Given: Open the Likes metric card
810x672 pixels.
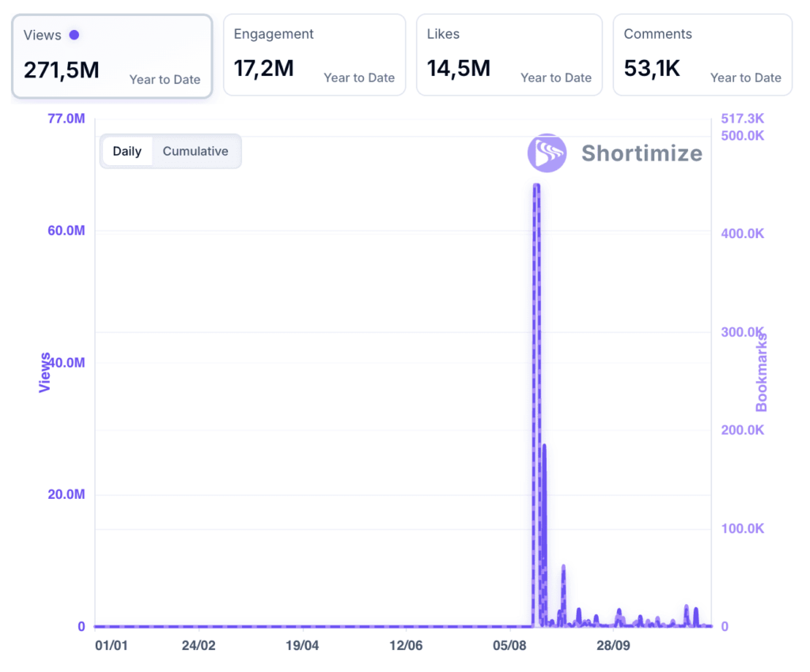Looking at the screenshot, I should point(509,55).
